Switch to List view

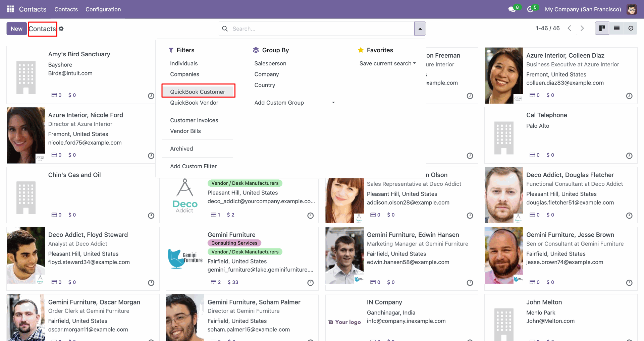616,29
